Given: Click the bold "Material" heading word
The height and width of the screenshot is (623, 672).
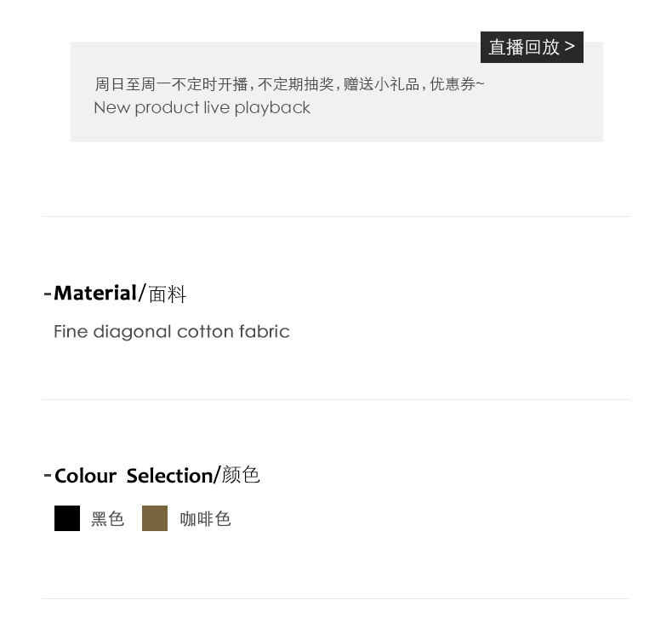Looking at the screenshot, I should [94, 294].
